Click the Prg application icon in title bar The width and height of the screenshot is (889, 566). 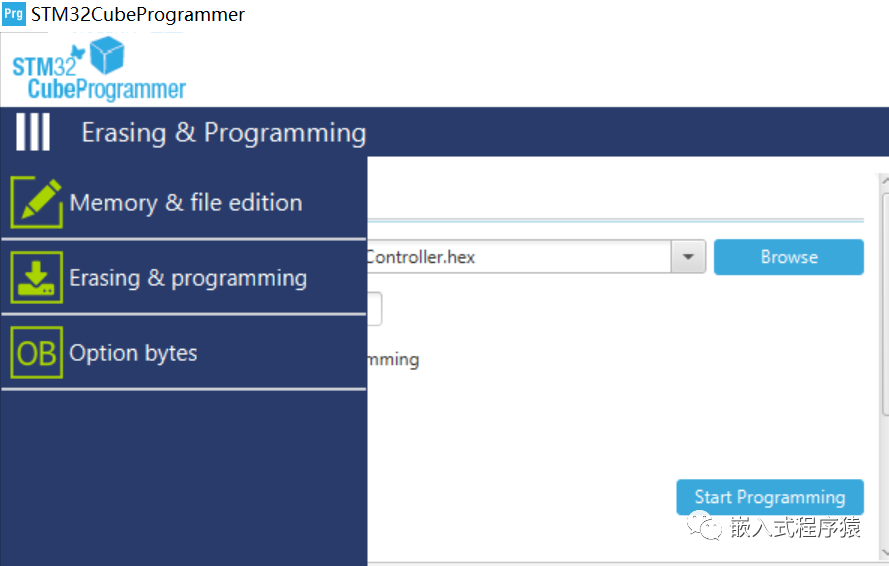tap(14, 14)
